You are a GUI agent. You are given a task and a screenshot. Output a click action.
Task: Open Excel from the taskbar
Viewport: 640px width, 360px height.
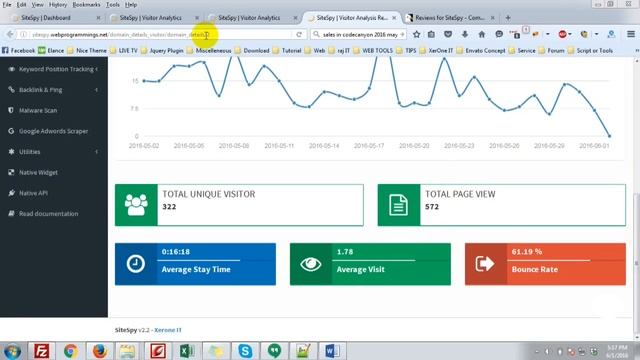tap(187, 351)
